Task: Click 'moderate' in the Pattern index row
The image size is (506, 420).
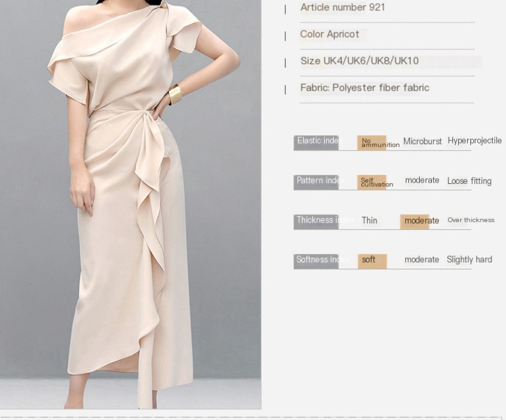Action: pos(422,180)
